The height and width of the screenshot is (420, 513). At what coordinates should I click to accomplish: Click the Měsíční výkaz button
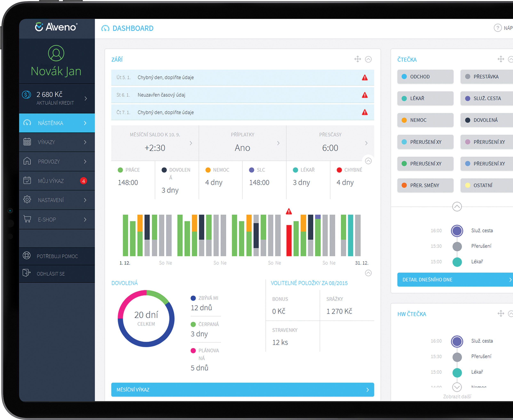click(242, 389)
